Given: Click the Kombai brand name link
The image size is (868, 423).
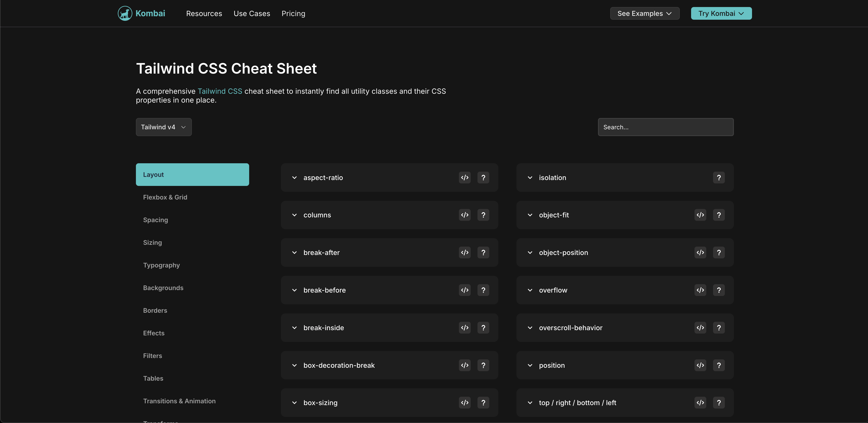Looking at the screenshot, I should (x=150, y=13).
